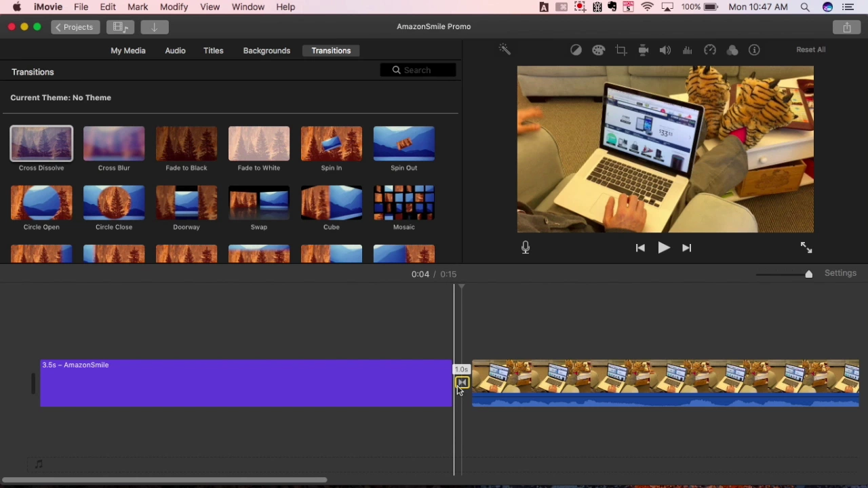
Task: Click the voiceover microphone icon
Action: click(526, 248)
